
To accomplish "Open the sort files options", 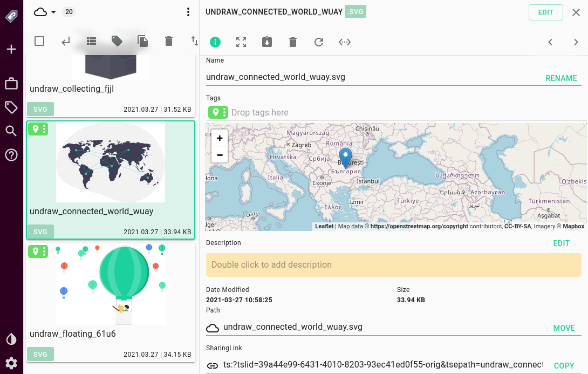I will (x=194, y=41).
